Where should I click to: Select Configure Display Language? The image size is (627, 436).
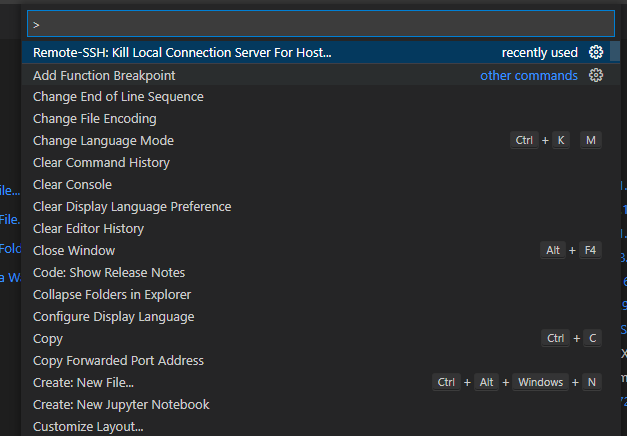(114, 317)
